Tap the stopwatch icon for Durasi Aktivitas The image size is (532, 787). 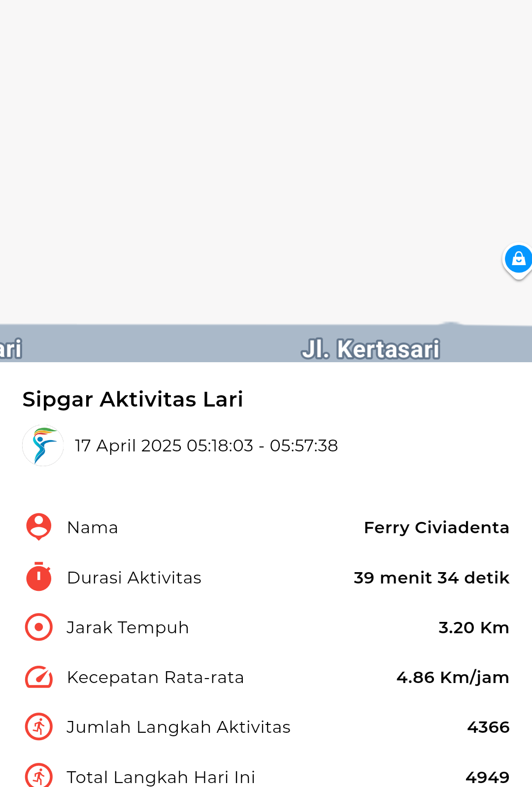pyautogui.click(x=38, y=577)
